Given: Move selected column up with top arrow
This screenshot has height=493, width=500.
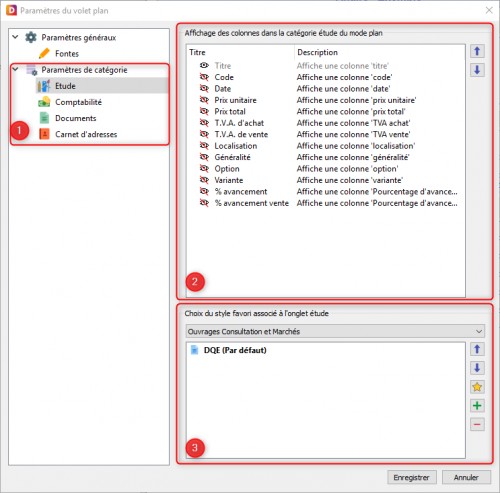Looking at the screenshot, I should [477, 51].
